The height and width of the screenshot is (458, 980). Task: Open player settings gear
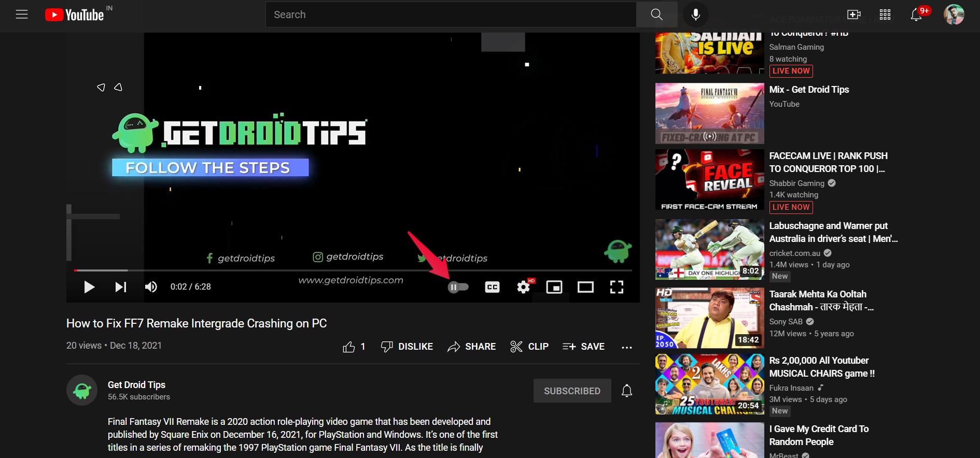click(524, 287)
